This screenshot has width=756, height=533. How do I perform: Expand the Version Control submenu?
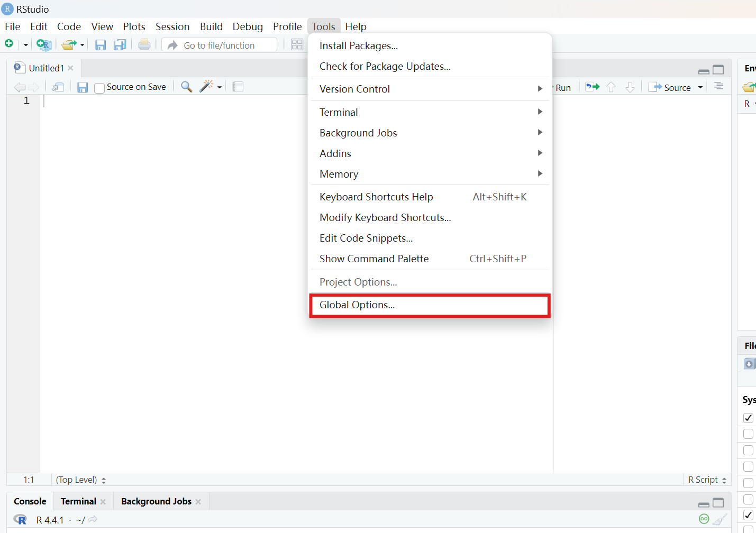(x=430, y=89)
